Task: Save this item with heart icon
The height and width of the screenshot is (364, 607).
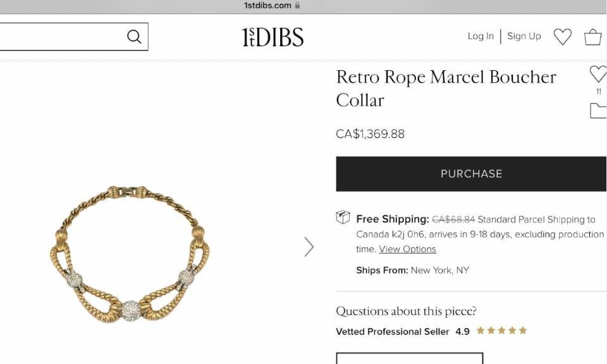Action: click(598, 74)
